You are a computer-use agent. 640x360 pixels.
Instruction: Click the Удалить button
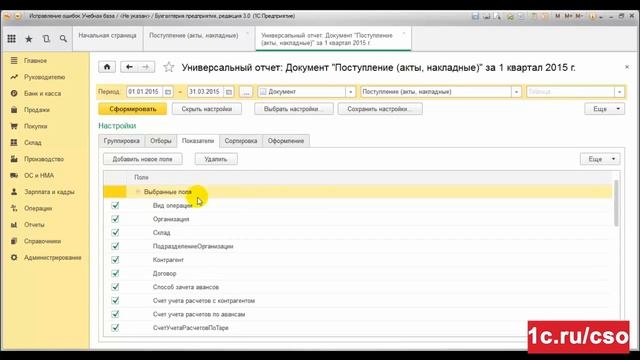tap(216, 159)
